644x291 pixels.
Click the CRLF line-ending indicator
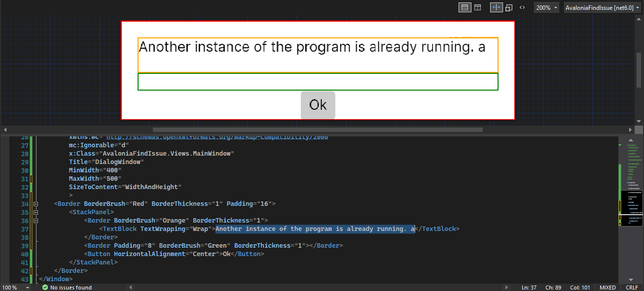(632, 287)
